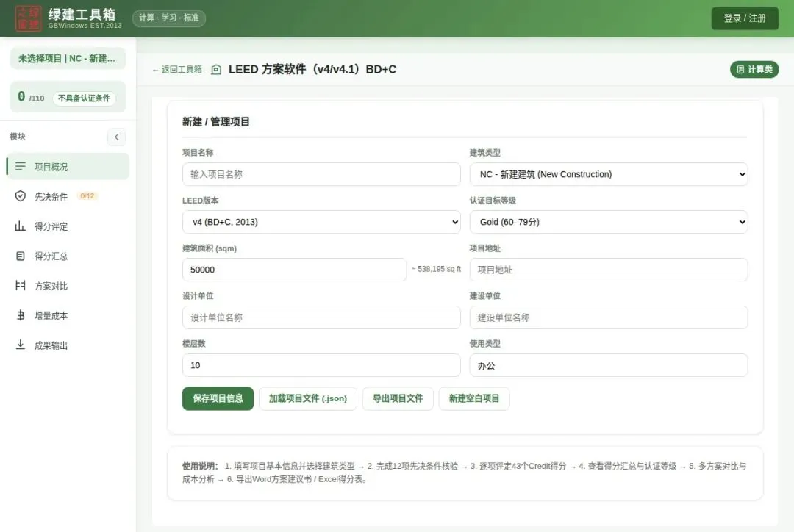The height and width of the screenshot is (532, 794).
Task: Click 保存项目信息 button
Action: [x=218, y=398]
